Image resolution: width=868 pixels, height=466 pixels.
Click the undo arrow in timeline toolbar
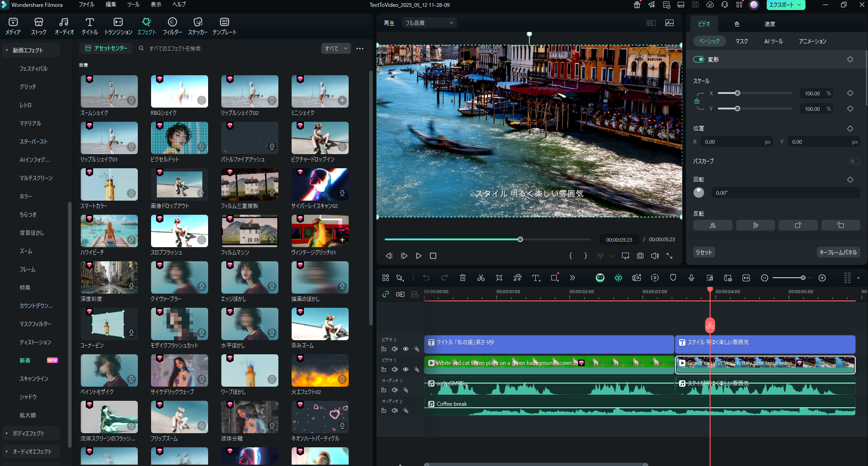[426, 278]
